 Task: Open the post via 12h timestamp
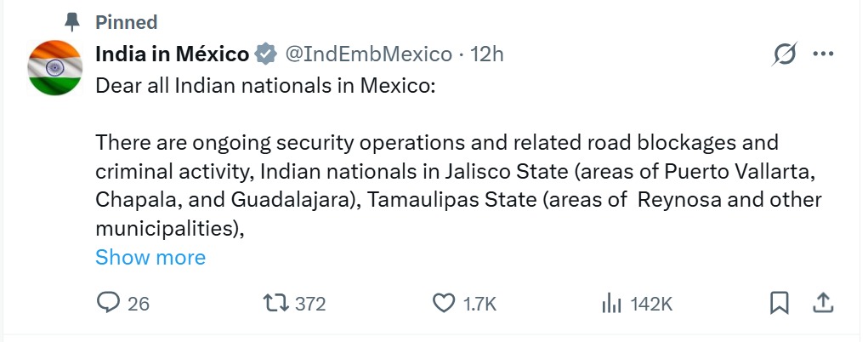(x=487, y=54)
